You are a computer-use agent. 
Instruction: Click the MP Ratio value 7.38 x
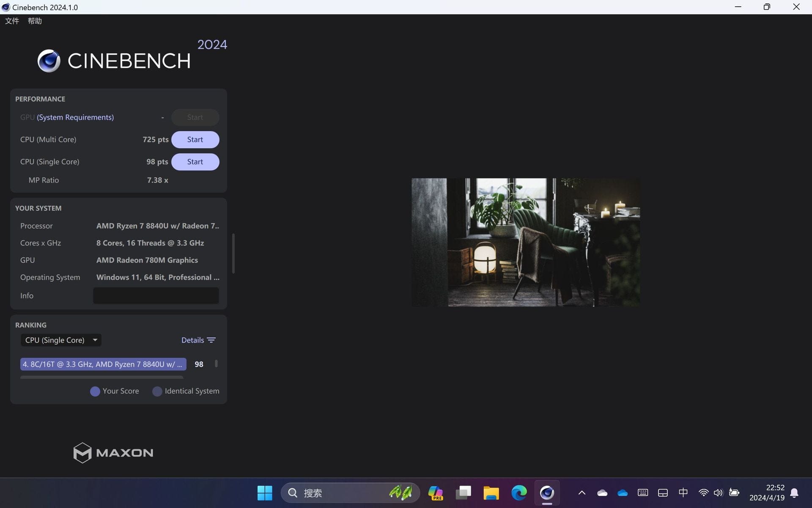[157, 180]
